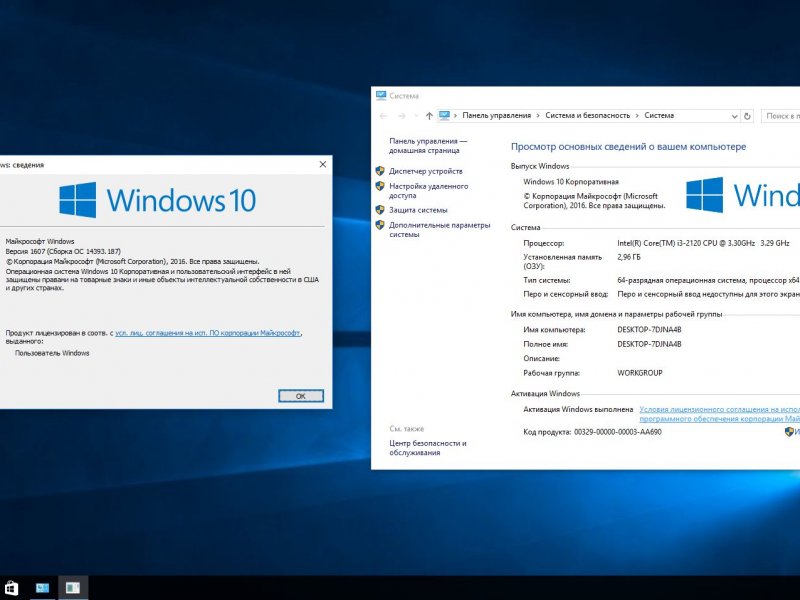This screenshot has width=800, height=600.
Task: Go forward in the System window
Action: pyautogui.click(x=402, y=116)
